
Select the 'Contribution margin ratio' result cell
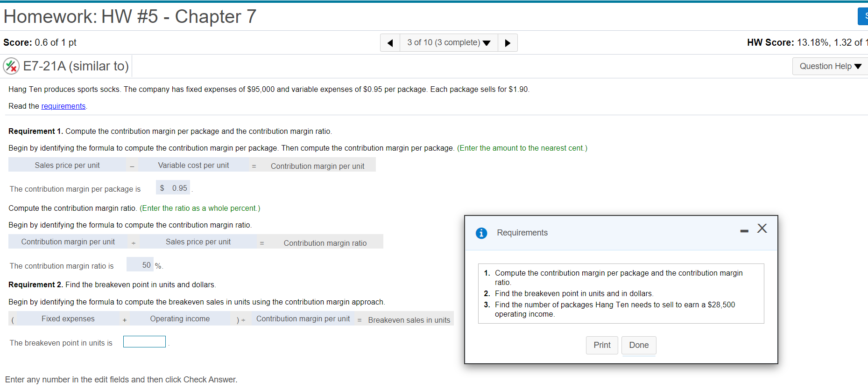[325, 242]
